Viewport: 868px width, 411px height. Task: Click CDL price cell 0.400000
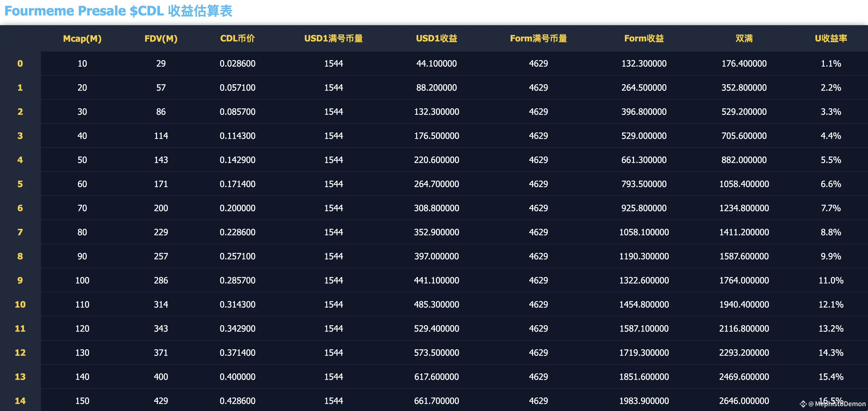click(237, 377)
